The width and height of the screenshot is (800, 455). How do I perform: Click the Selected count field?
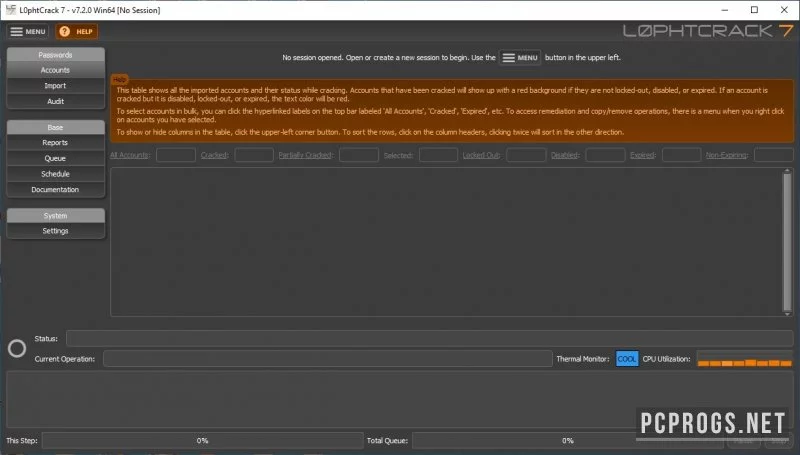point(438,155)
